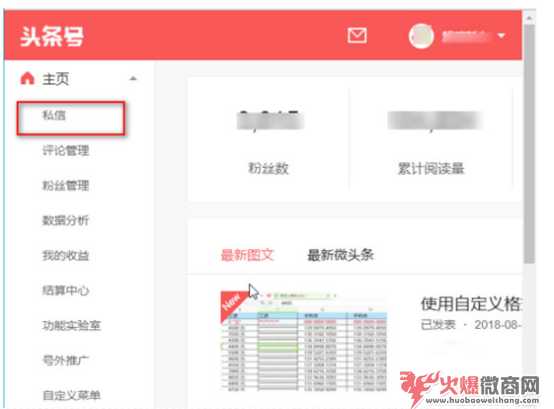
Task: Switch to the 最新微头条 tab
Action: (341, 255)
